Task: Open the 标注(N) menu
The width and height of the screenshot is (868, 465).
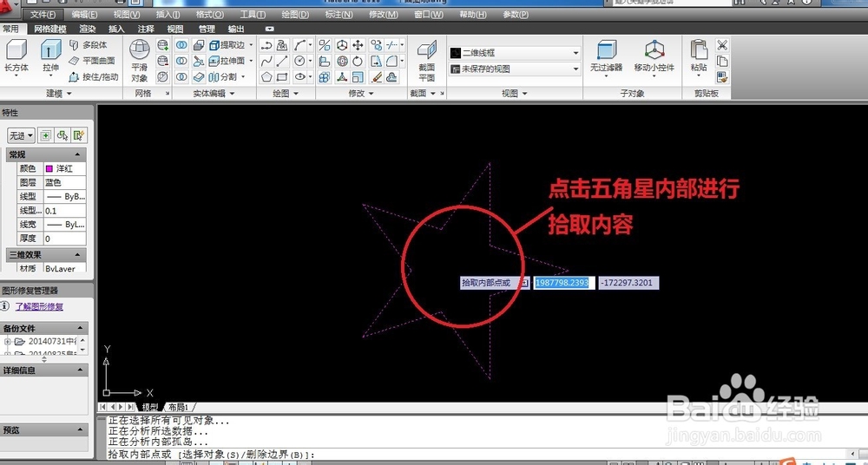Action: point(339,15)
